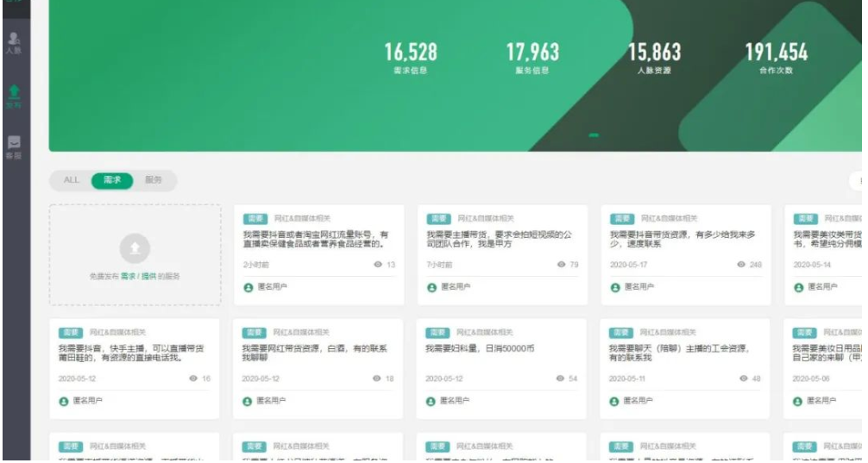Open the 17,963 服务信息 statistic
The height and width of the screenshot is (463, 868).
[532, 58]
